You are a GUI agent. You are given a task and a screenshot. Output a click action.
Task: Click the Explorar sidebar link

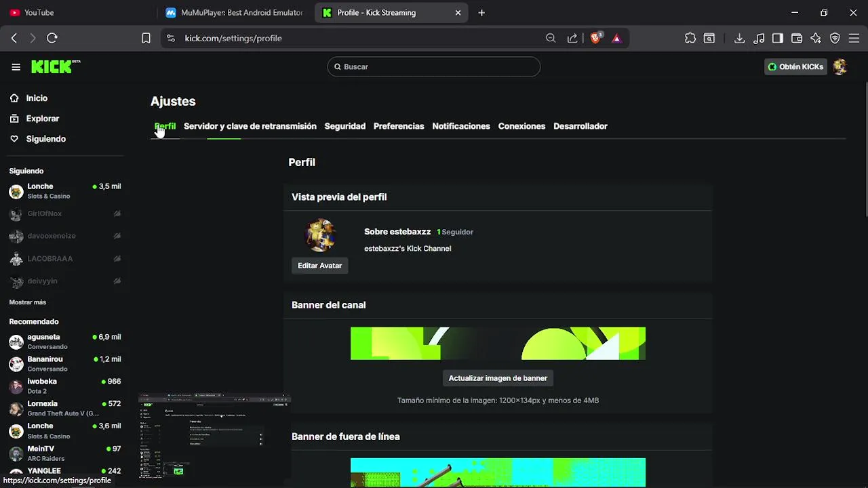click(x=43, y=119)
